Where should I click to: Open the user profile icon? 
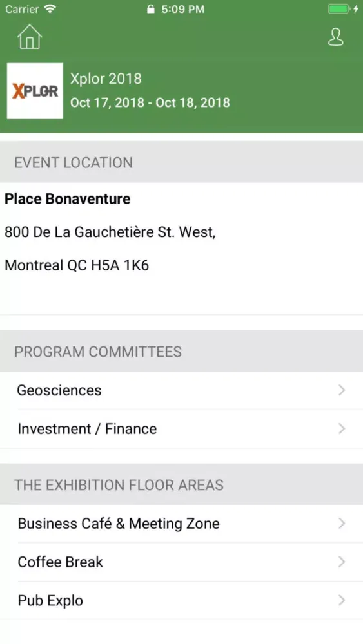pos(335,37)
